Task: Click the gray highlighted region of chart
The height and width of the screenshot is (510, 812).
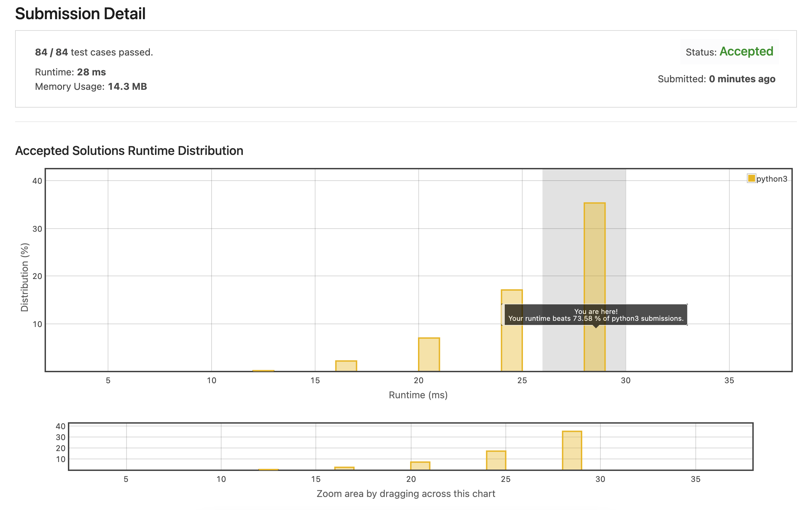Action: pyautogui.click(x=562, y=240)
